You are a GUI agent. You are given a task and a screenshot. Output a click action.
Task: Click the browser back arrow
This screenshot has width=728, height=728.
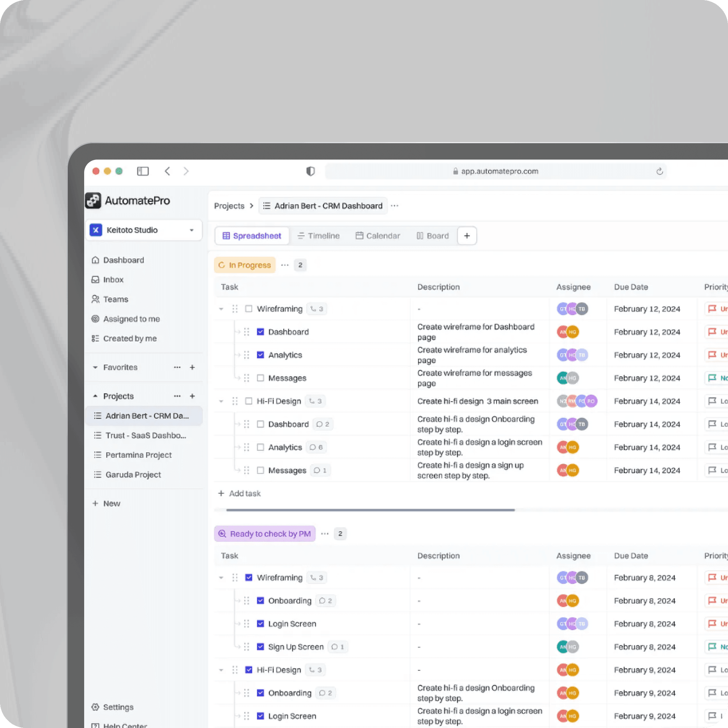click(168, 172)
